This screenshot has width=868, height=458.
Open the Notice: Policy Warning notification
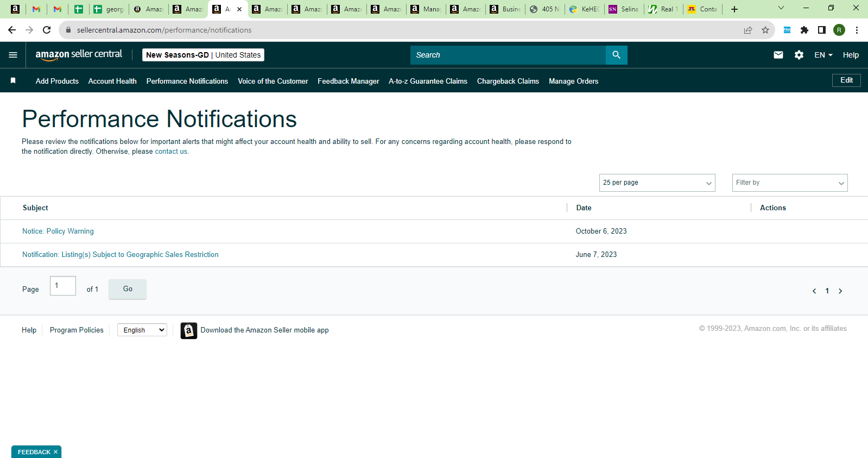pyautogui.click(x=58, y=231)
